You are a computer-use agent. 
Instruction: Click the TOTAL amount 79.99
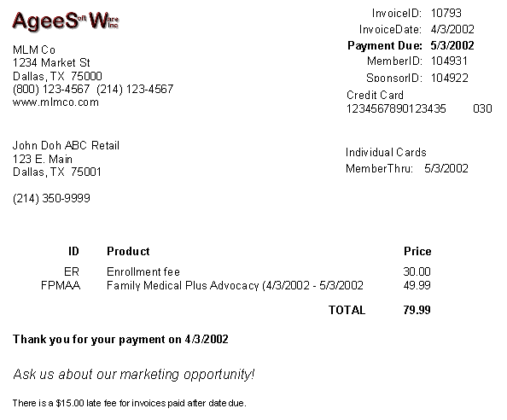pos(417,310)
